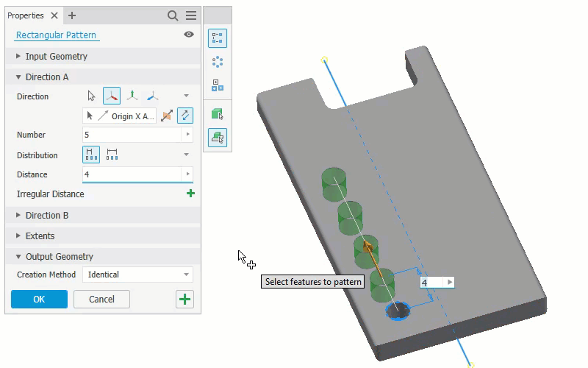The height and width of the screenshot is (368, 588).
Task: Click the Number value field
Action: [x=132, y=135]
